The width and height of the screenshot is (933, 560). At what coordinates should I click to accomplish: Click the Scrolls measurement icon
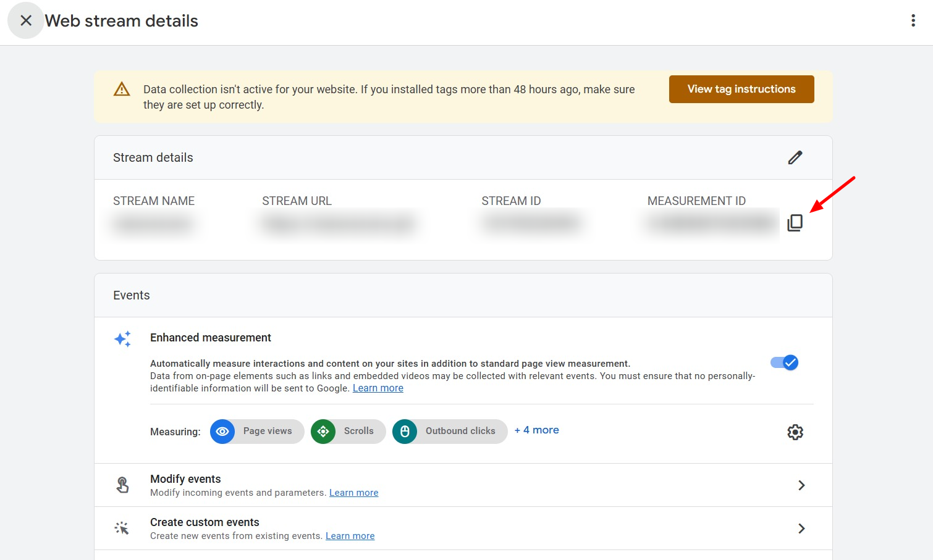[x=323, y=432]
